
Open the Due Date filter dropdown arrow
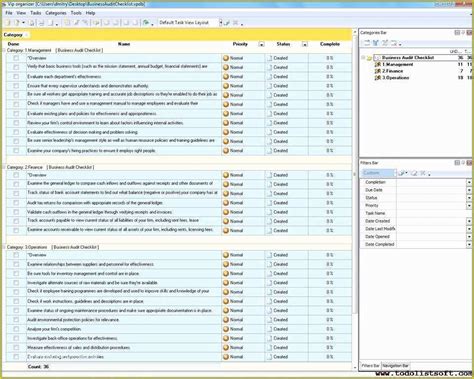(x=469, y=190)
